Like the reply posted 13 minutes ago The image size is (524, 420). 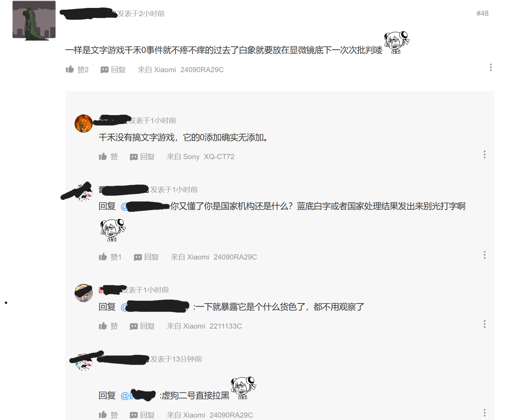click(108, 415)
